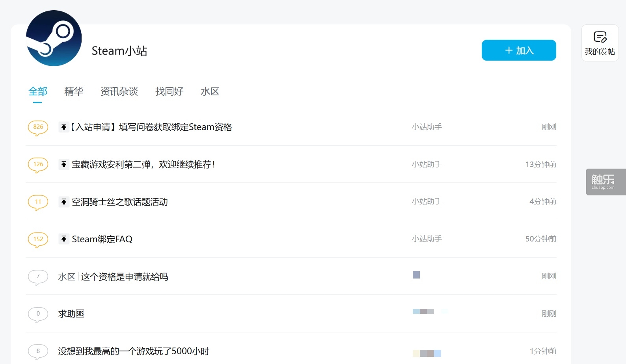Viewport: 626px width, 364px height.
Task: Switch to the 水区 tab
Action: coord(210,91)
